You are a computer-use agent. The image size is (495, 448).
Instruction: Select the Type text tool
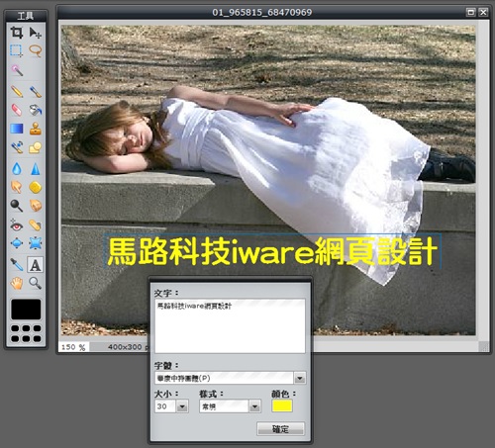pos(35,264)
